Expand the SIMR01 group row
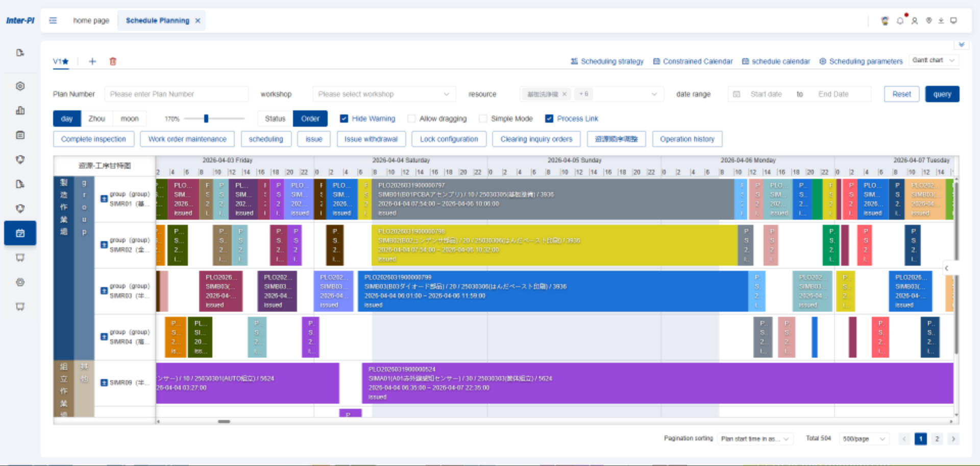This screenshot has width=980, height=466. click(x=104, y=199)
